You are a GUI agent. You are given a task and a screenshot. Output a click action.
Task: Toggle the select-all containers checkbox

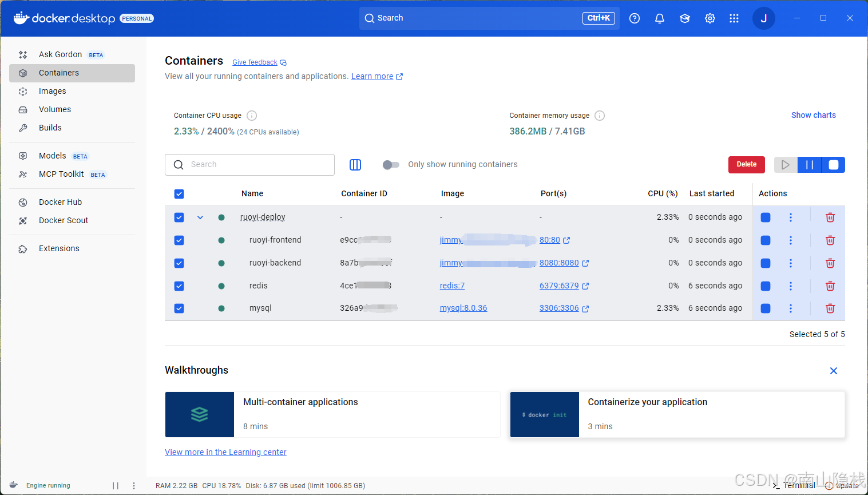[179, 194]
